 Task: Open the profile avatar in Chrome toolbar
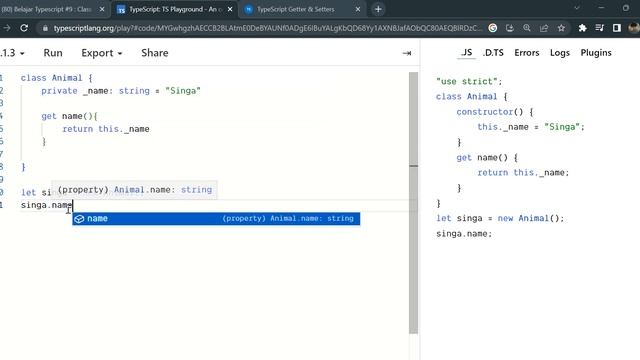click(634, 28)
